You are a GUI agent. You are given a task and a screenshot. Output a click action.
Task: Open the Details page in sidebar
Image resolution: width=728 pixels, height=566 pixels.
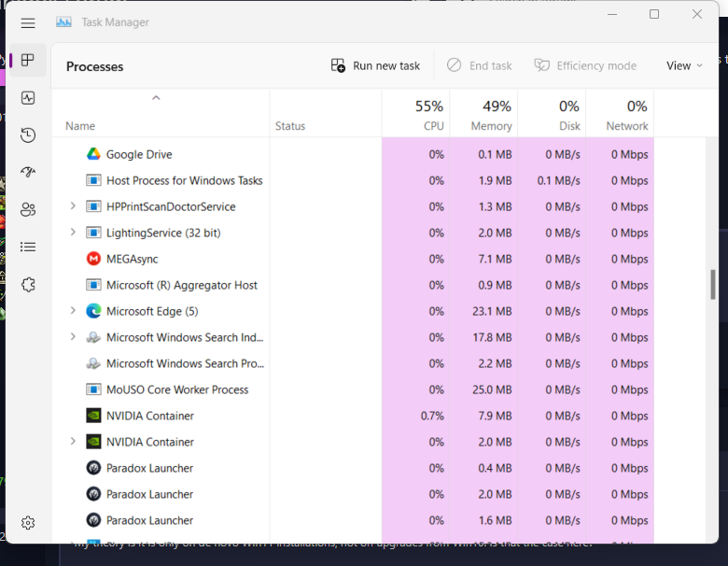coord(28,247)
